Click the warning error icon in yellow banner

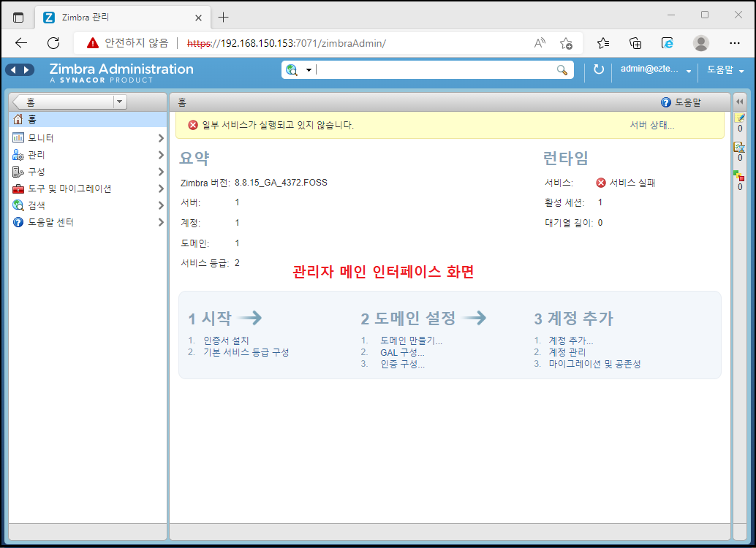(193, 126)
